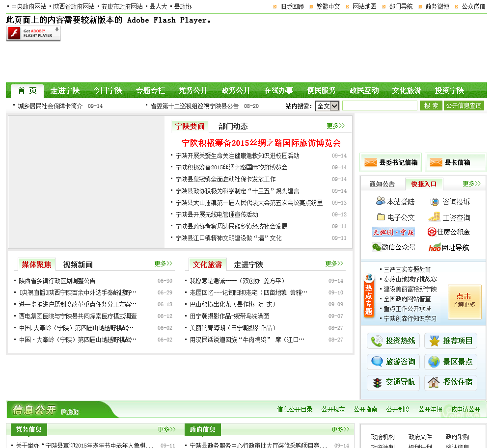493x448 pixels.
Task: Open 旅游咨询 chat bubble button
Action: click(393, 362)
